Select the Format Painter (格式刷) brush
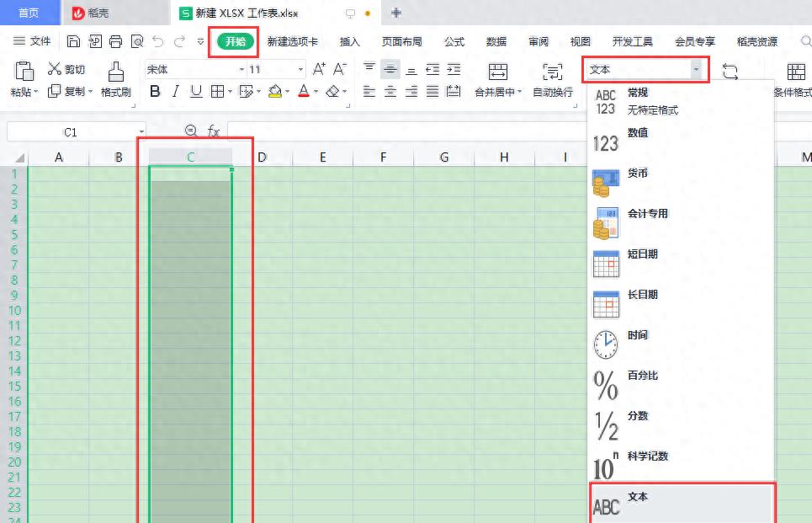This screenshot has width=812, height=523. pos(115,72)
